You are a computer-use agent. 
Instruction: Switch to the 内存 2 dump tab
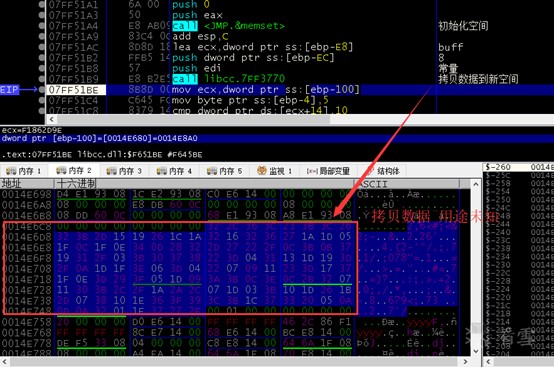(74, 171)
